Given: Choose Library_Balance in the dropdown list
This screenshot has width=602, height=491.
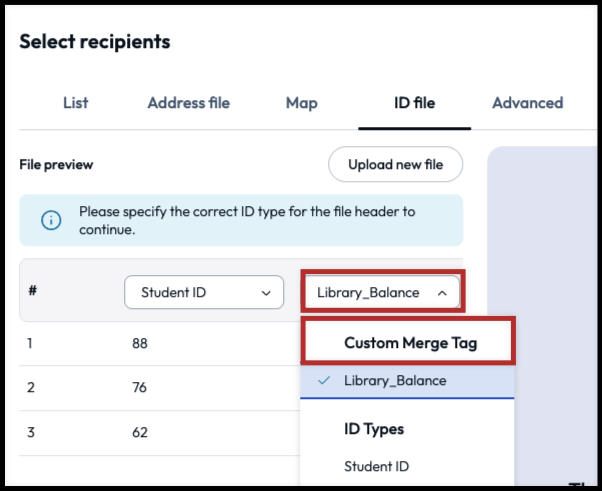Looking at the screenshot, I should tap(395, 381).
